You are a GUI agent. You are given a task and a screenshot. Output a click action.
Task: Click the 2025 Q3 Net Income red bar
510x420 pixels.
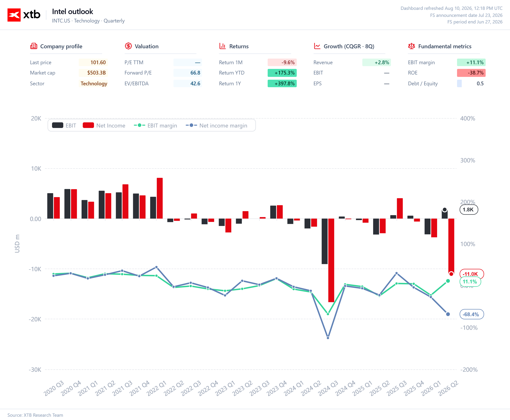(400, 208)
